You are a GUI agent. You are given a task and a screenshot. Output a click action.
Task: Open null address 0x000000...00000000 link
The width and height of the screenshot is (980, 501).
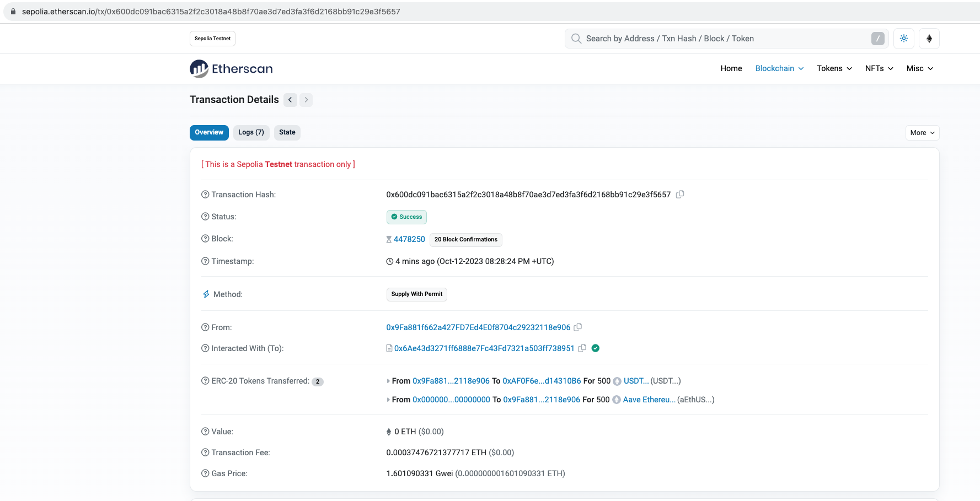(x=451, y=400)
